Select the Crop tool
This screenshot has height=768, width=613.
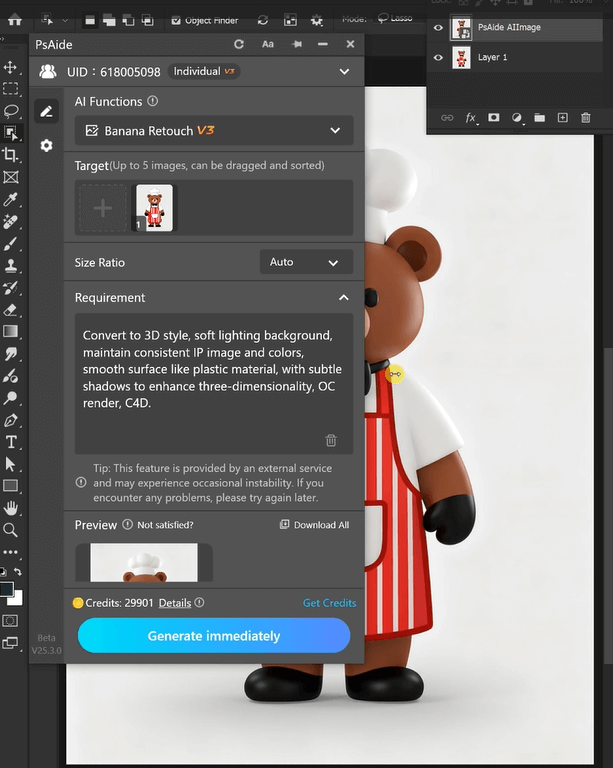tap(11, 155)
